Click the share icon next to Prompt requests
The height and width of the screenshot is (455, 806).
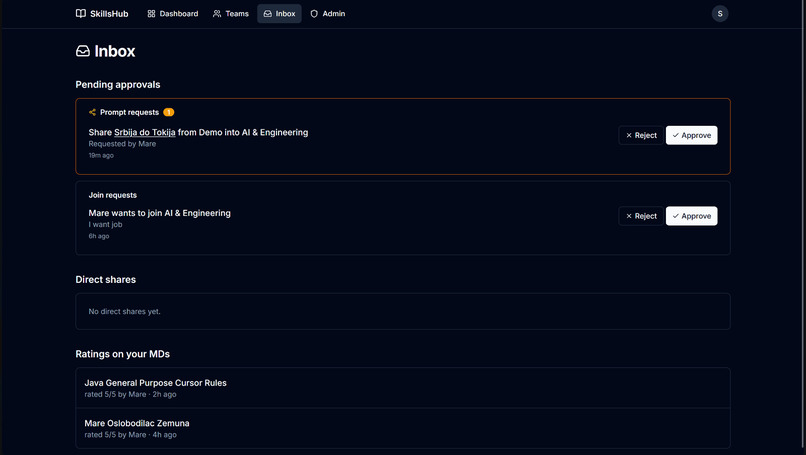[93, 112]
